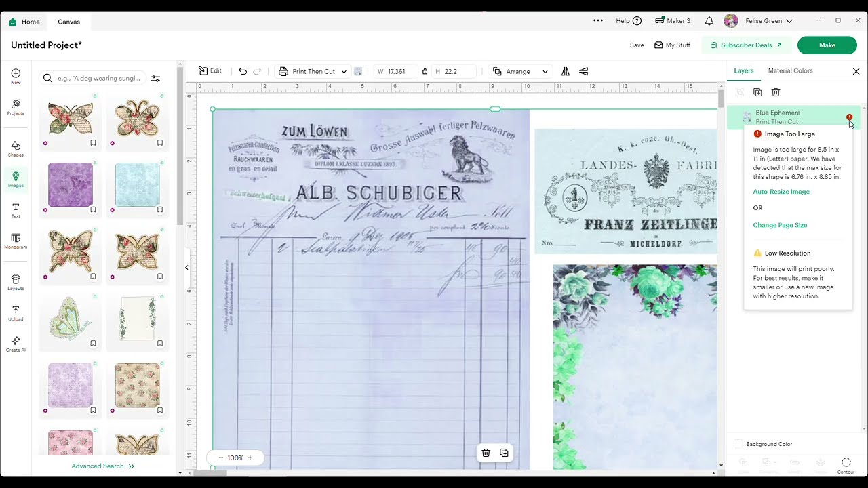
Task: Click the Redo arrow in the toolbar
Action: [258, 71]
